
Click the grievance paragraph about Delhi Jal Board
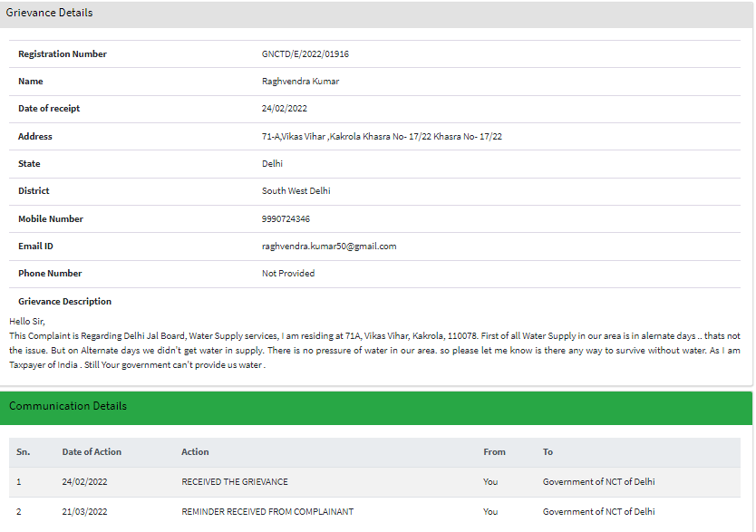[x=374, y=351]
